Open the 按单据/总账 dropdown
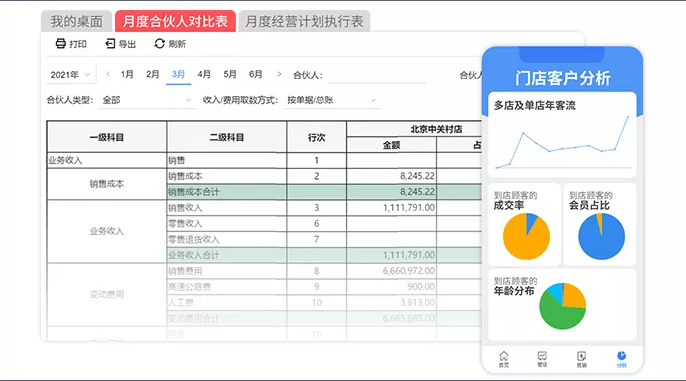The width and height of the screenshot is (686, 381). pos(331,100)
